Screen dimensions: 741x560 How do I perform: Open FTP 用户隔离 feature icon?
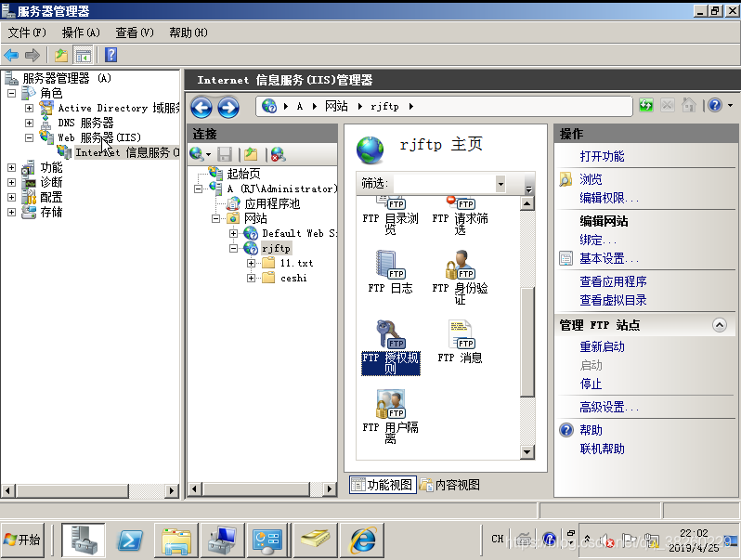click(x=390, y=416)
